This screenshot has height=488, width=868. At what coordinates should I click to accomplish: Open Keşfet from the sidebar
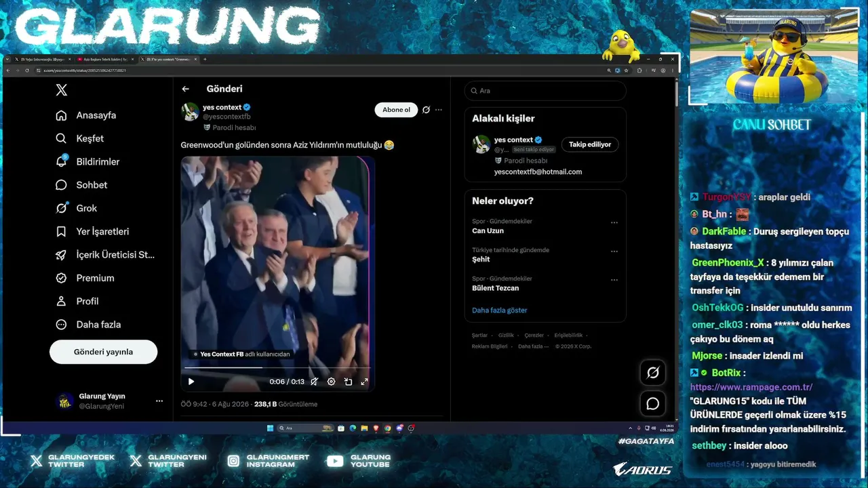80,138
